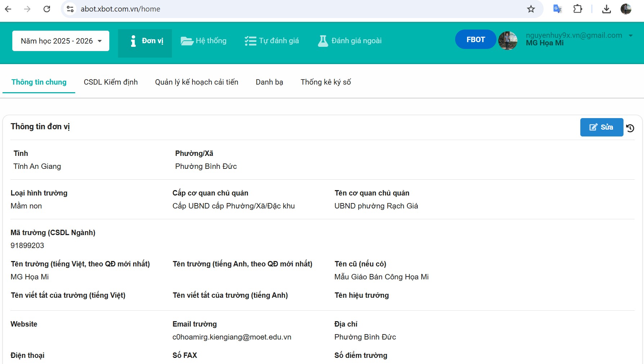644x364 pixels.
Task: Open the Đánh giá ngoài flask menu
Action: (350, 41)
